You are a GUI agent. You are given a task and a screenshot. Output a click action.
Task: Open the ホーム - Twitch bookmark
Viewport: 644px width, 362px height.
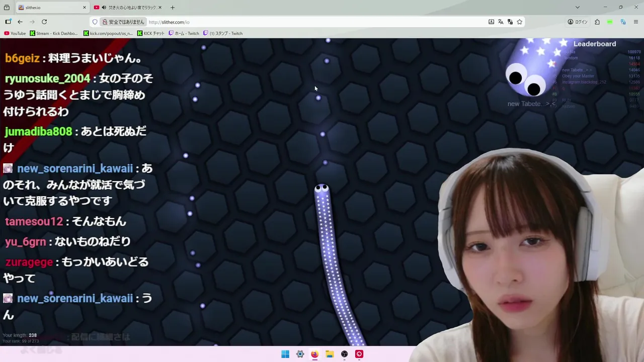(184, 33)
